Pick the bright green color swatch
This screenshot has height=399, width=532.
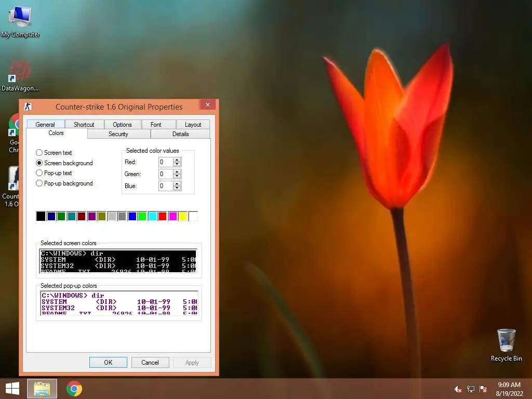point(142,216)
